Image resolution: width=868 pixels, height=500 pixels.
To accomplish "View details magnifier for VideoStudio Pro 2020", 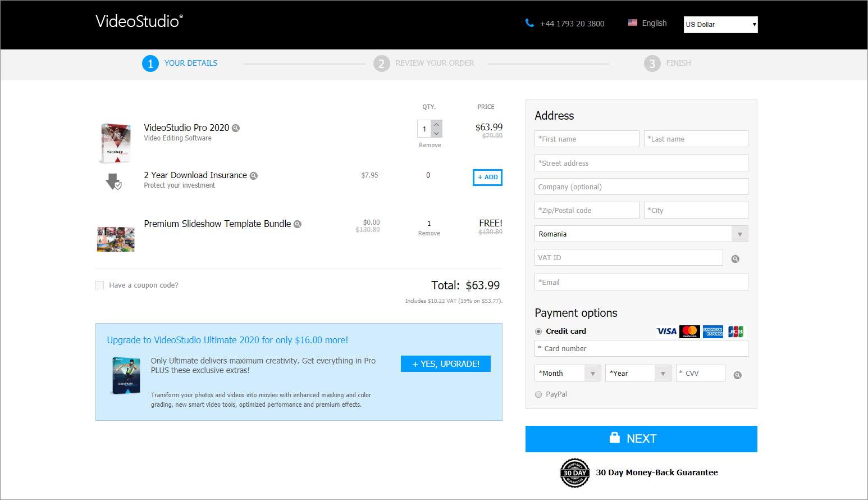I will tap(236, 128).
